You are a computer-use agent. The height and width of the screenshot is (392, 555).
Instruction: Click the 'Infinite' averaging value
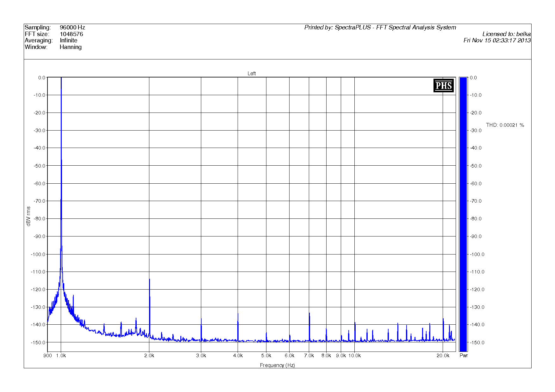pos(69,40)
